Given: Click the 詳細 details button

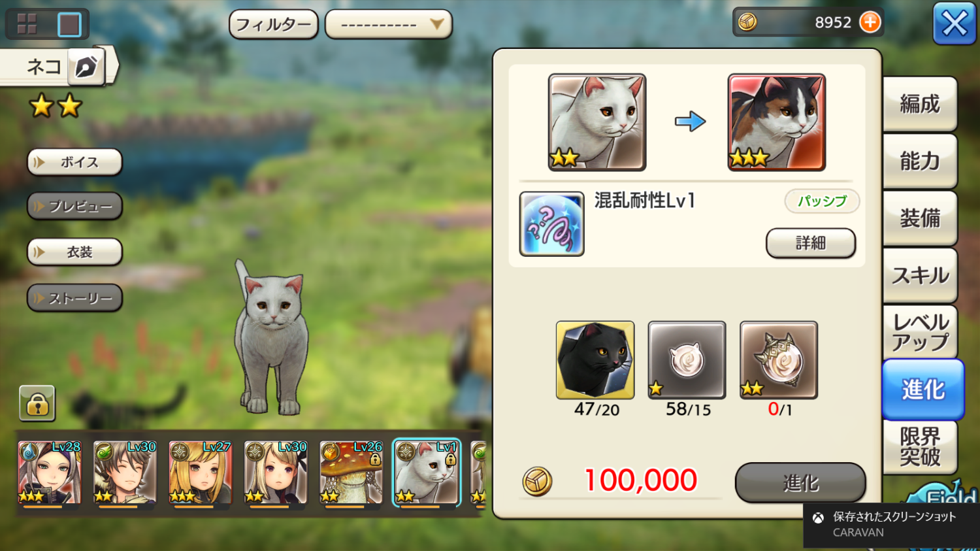Looking at the screenshot, I should tap(810, 243).
